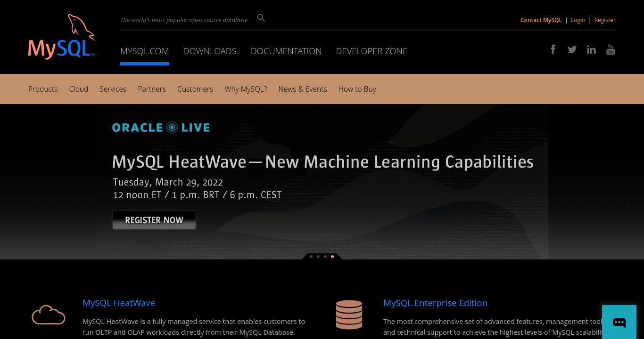Open Why MySQL? menu item
This screenshot has width=644, height=339.
246,89
